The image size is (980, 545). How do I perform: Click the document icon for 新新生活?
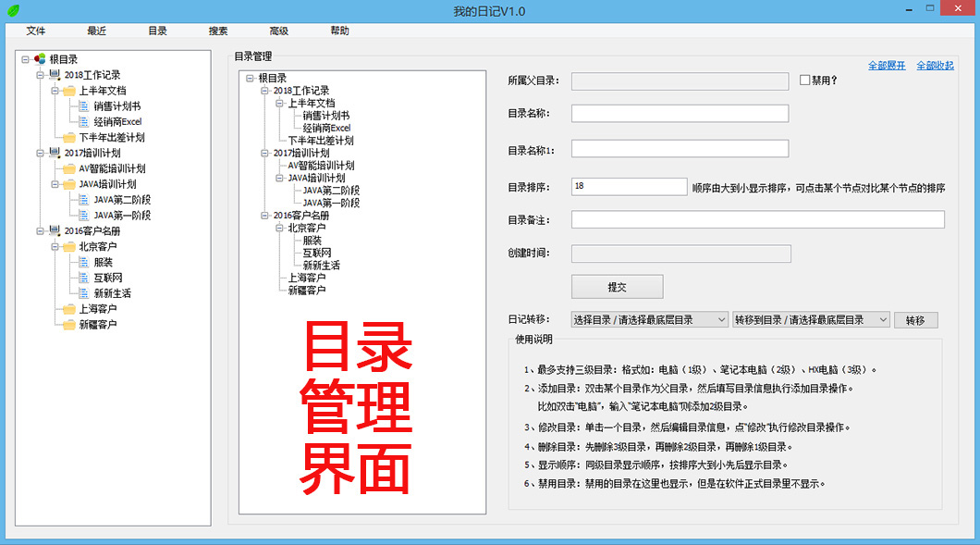click(x=84, y=293)
